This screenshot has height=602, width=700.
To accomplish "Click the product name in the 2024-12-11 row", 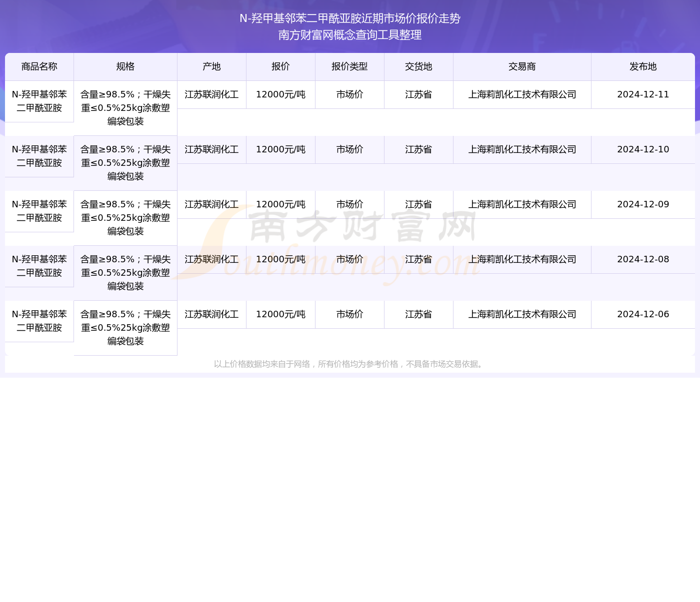I will point(39,101).
